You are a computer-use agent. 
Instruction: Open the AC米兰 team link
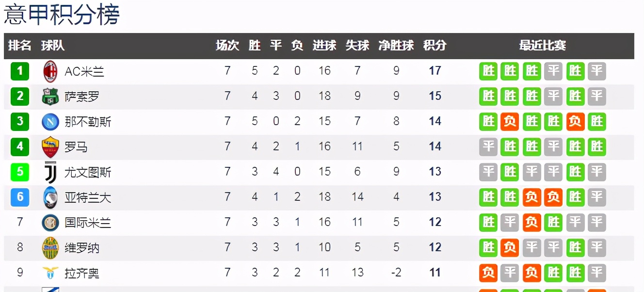click(84, 71)
